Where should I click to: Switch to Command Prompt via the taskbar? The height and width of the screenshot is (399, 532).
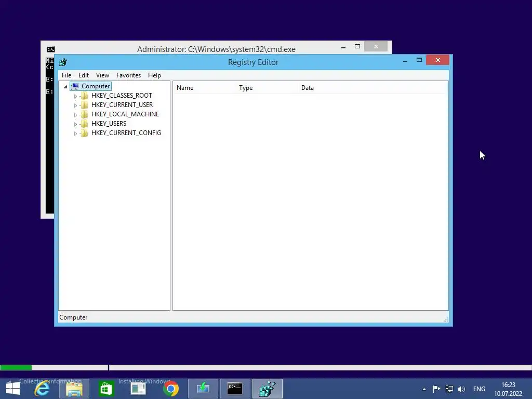click(x=235, y=389)
